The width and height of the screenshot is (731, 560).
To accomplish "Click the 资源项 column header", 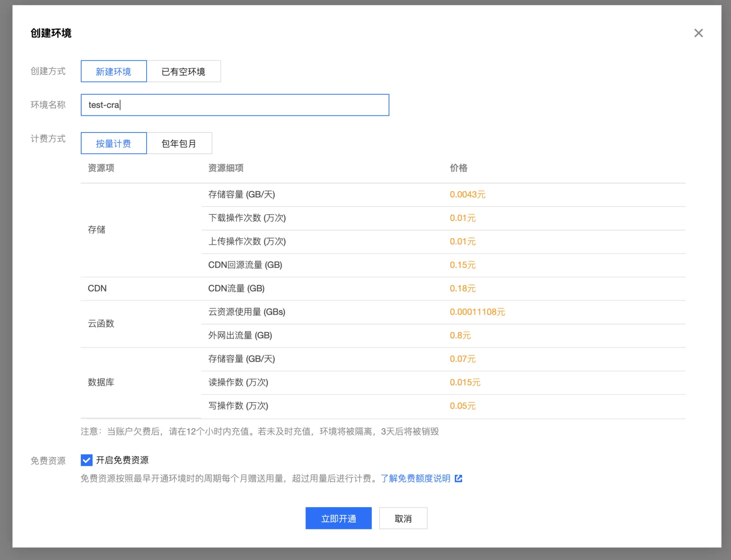I will [101, 168].
